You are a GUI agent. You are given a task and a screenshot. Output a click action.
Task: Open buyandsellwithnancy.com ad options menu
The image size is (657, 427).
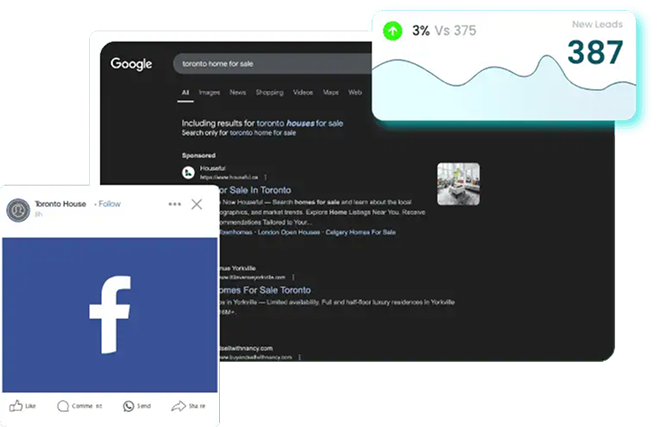click(x=300, y=357)
